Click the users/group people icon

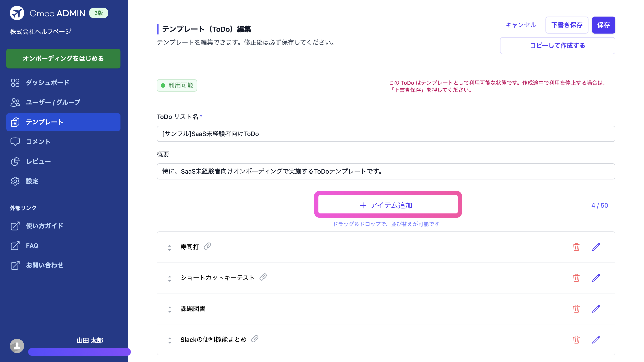coord(15,102)
